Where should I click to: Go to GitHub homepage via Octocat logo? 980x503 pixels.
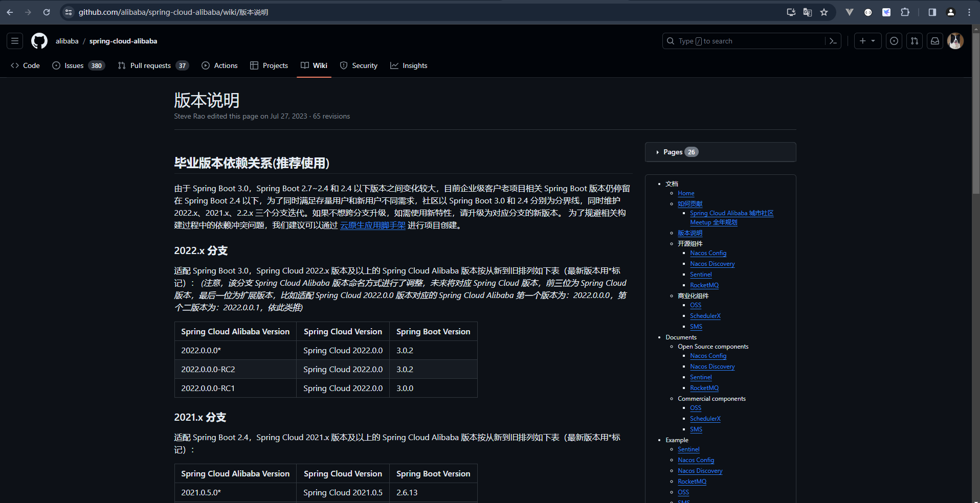39,41
